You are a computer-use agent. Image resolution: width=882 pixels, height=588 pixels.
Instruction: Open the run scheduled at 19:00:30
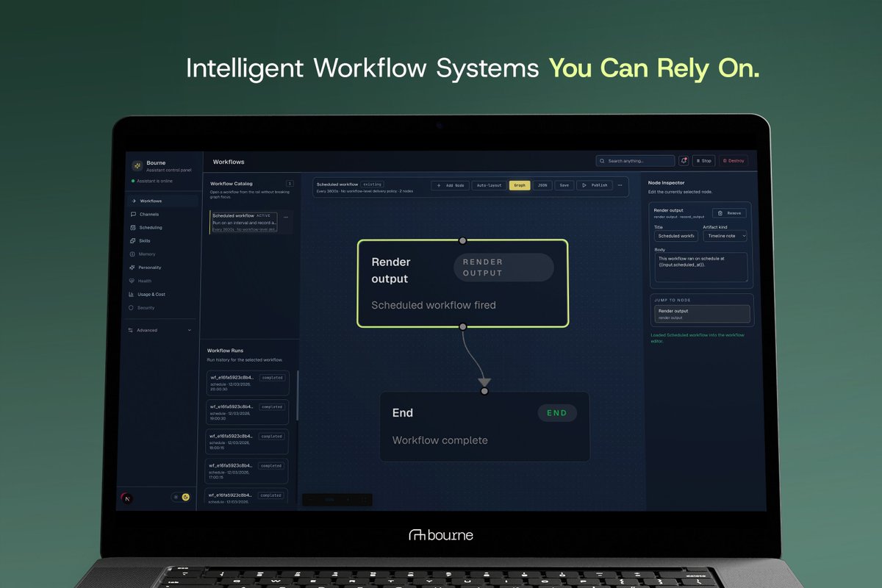pos(248,412)
